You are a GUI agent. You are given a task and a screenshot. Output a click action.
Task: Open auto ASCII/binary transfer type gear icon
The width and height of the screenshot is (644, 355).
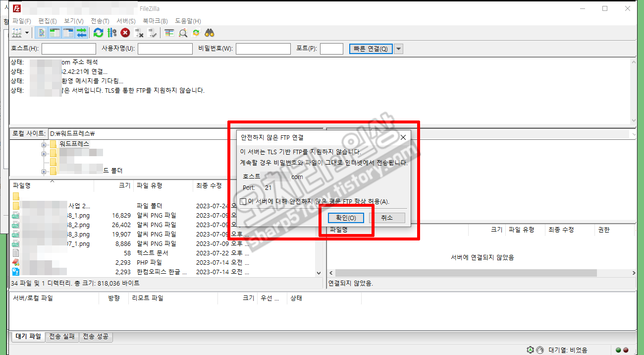[530, 350]
